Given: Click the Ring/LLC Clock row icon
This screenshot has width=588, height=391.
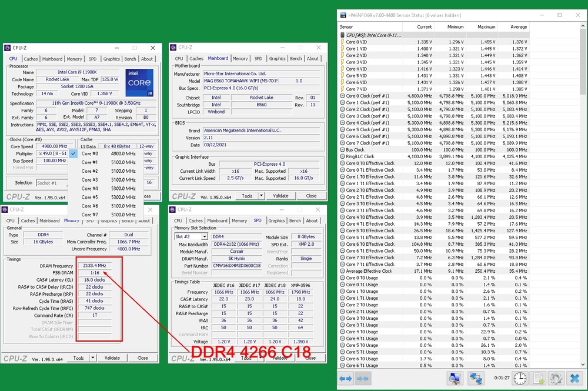Looking at the screenshot, I should point(342,156).
